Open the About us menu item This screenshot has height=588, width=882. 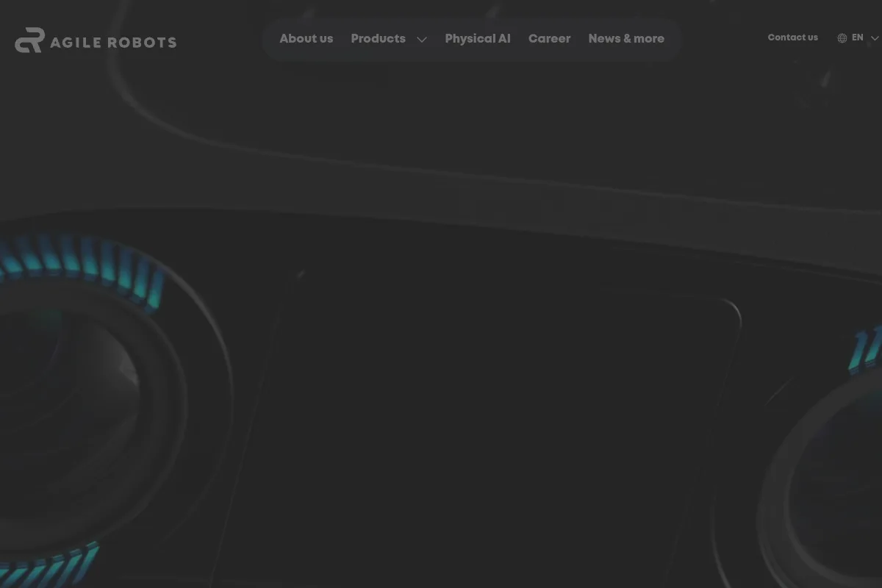pos(306,39)
